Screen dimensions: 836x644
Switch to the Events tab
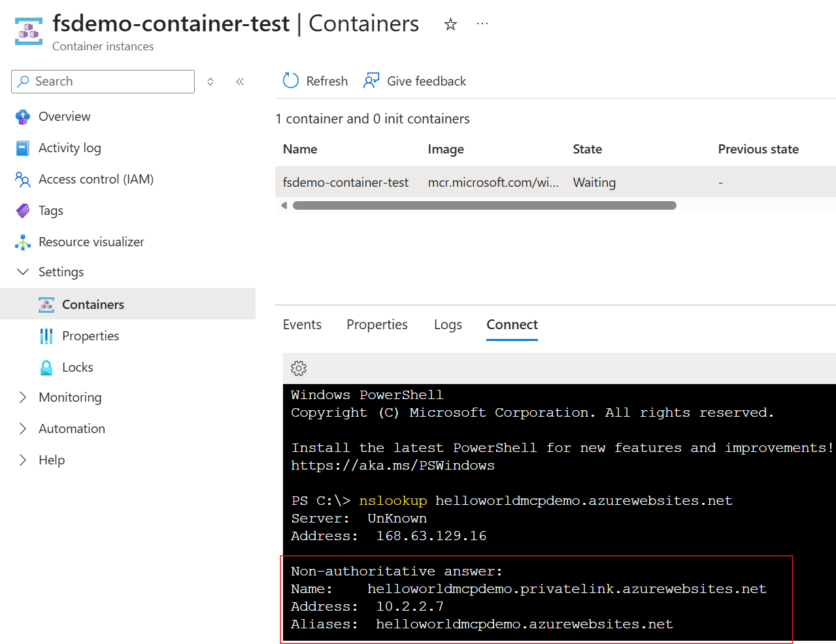tap(302, 325)
